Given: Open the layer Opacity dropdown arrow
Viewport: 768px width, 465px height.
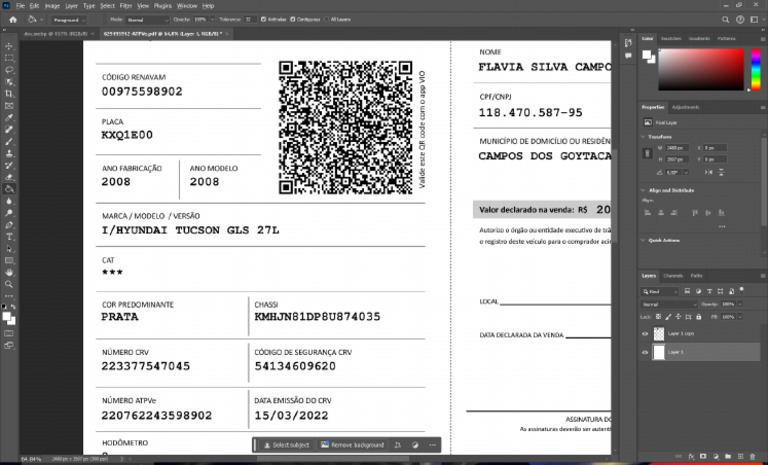Looking at the screenshot, I should pos(740,304).
